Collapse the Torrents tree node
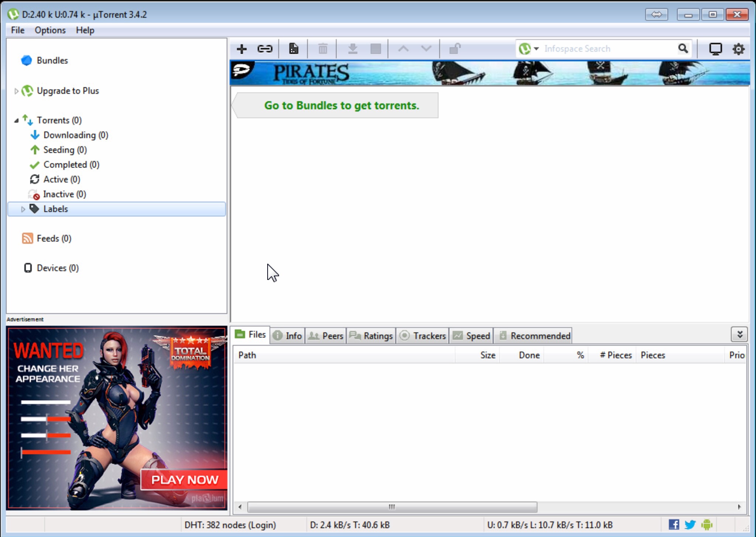 (16, 120)
